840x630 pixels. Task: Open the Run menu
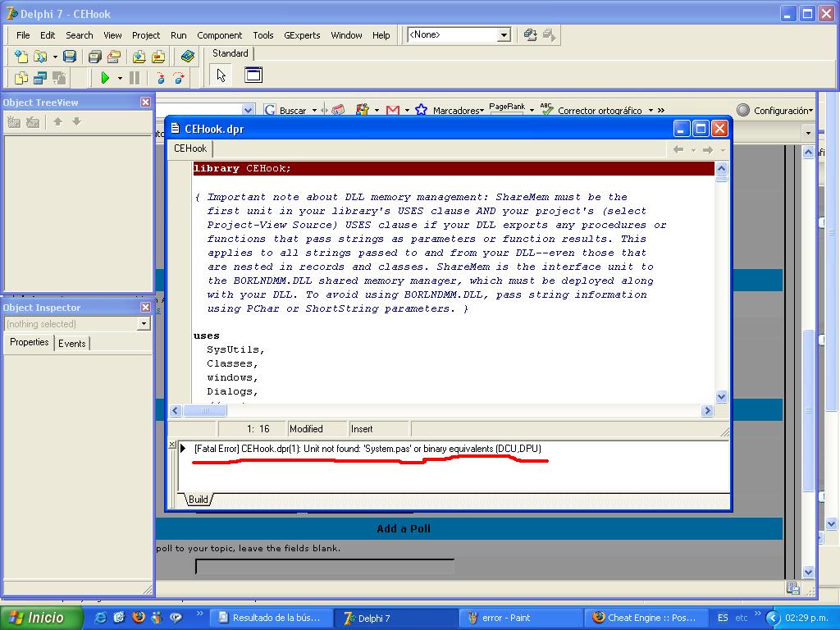tap(178, 35)
